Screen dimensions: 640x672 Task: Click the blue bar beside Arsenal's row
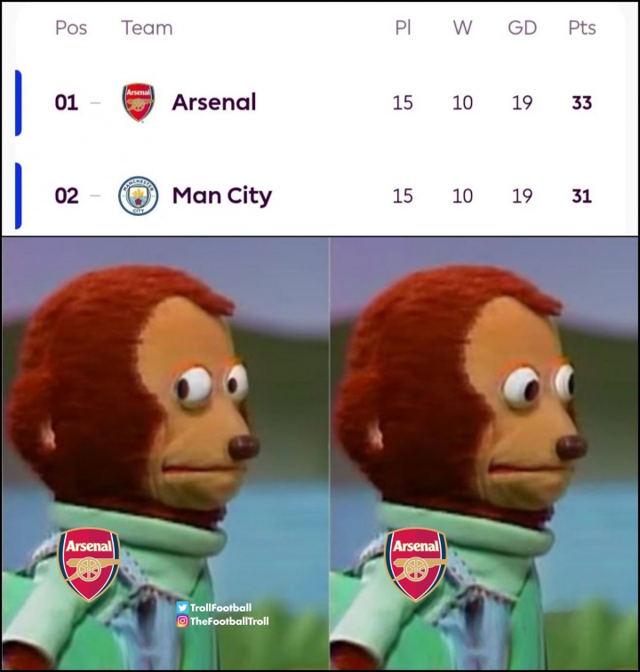tap(18, 103)
